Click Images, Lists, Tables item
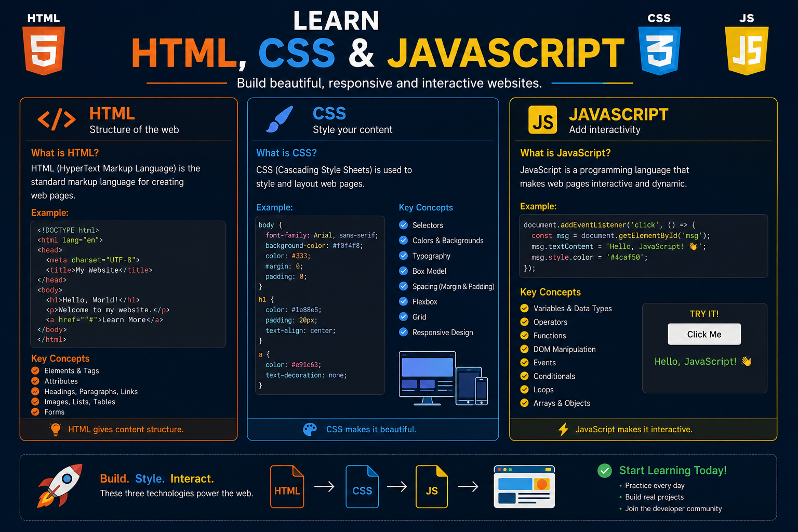This screenshot has height=532, width=798. (79, 402)
